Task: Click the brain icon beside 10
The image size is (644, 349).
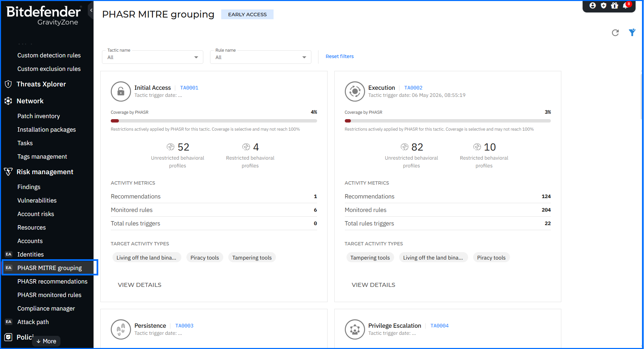Action: click(x=477, y=147)
